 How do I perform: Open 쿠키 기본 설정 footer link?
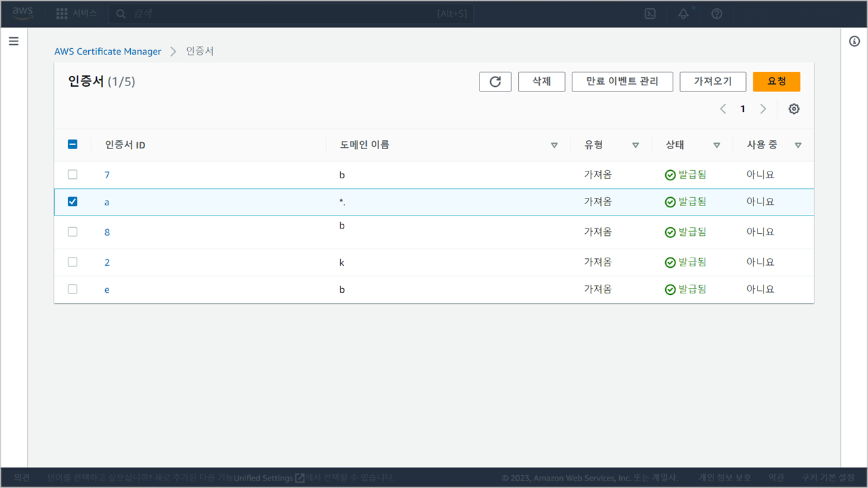(828, 478)
